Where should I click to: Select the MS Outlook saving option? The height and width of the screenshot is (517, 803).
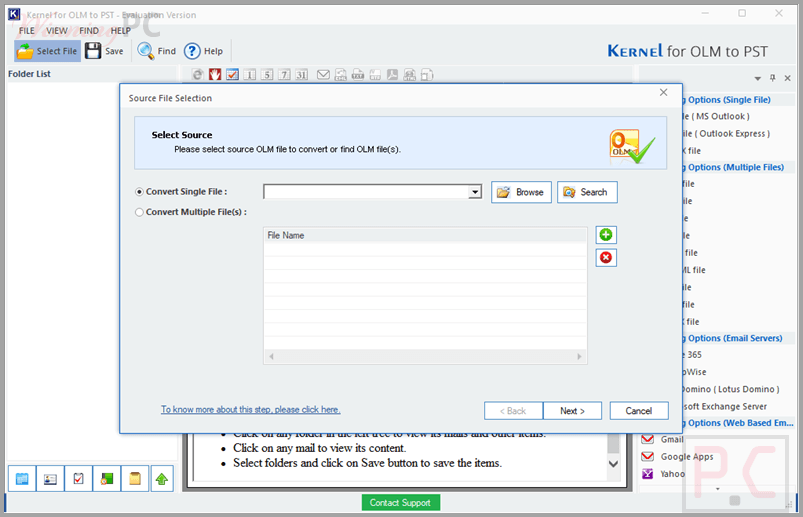717,117
